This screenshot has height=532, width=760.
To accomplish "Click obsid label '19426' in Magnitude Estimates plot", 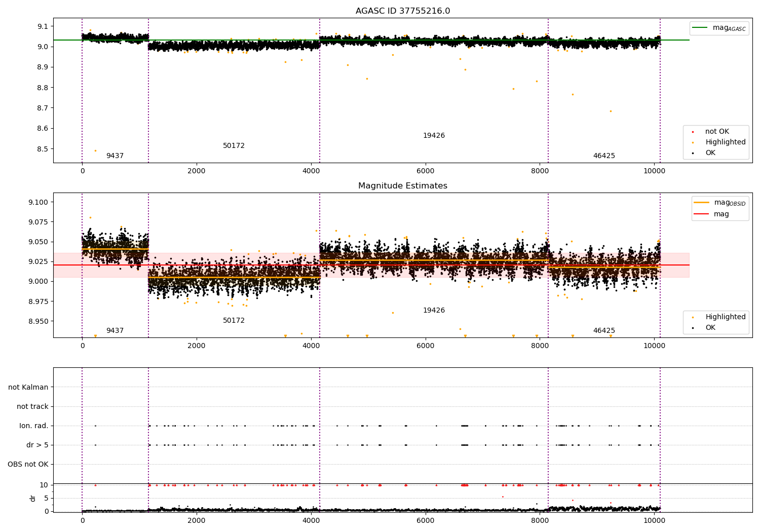I will (434, 311).
